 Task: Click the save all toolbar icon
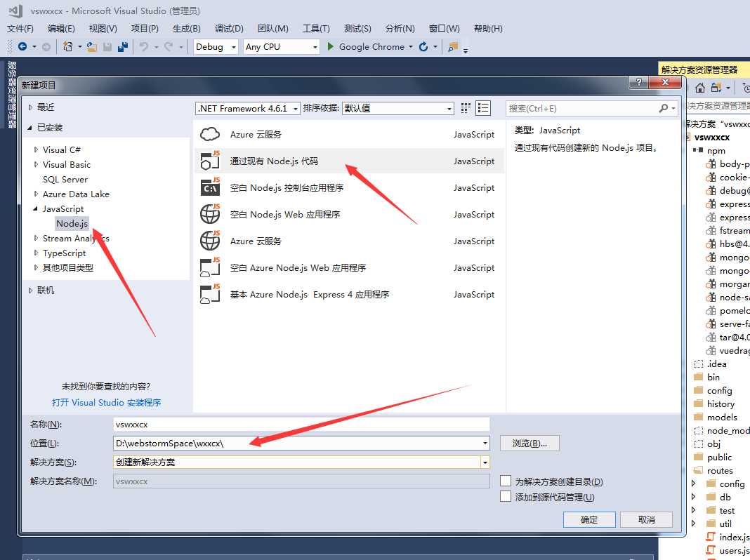click(x=123, y=46)
